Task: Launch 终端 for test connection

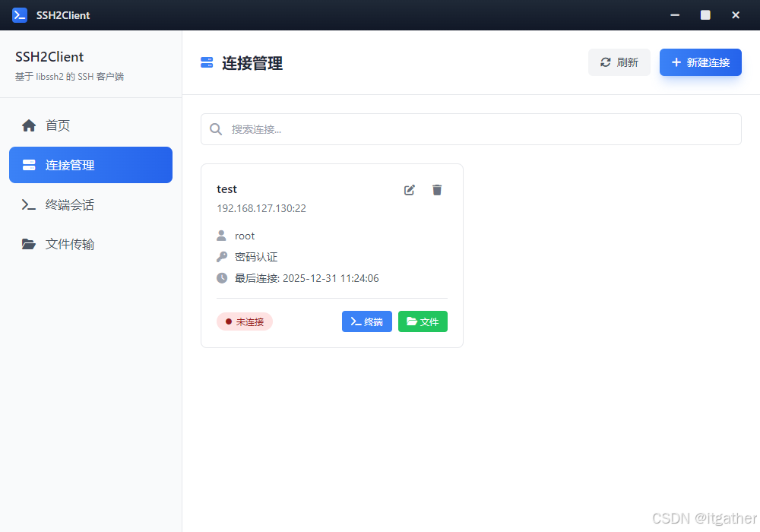Action: (367, 321)
